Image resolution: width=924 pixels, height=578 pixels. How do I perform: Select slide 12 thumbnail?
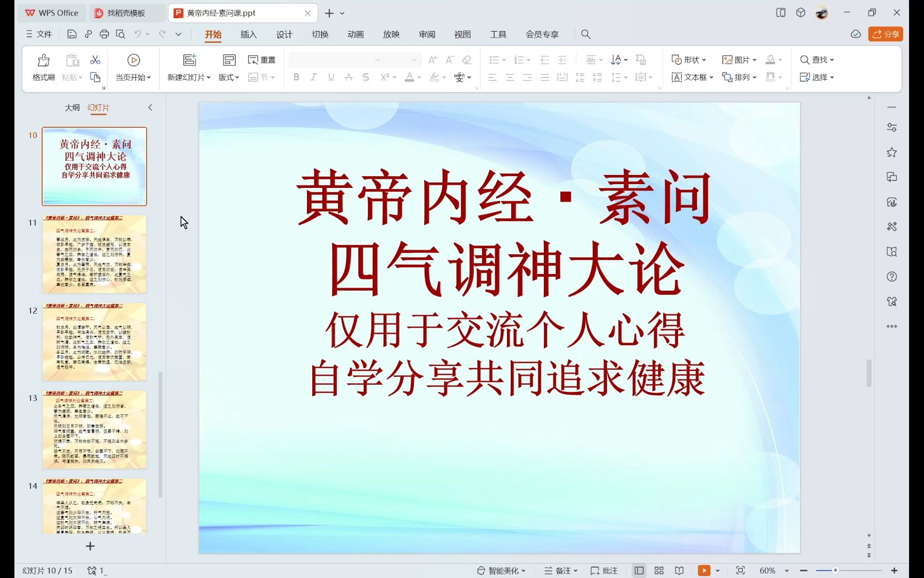coord(94,341)
